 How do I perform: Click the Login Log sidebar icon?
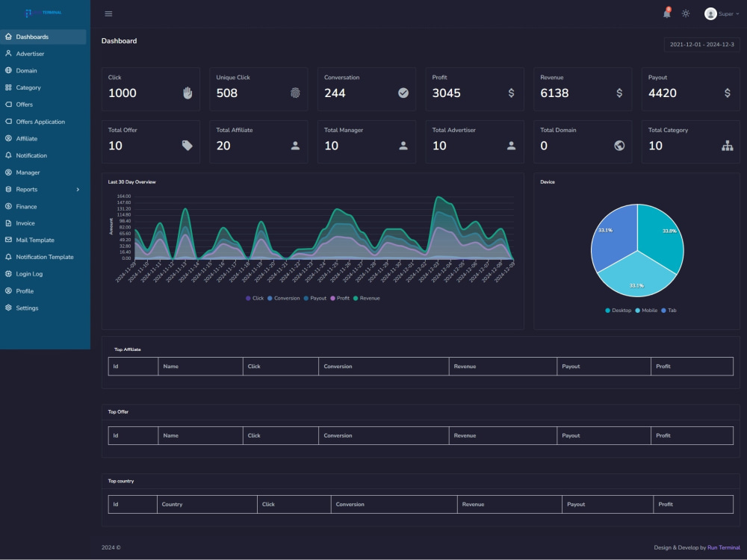coord(8,274)
